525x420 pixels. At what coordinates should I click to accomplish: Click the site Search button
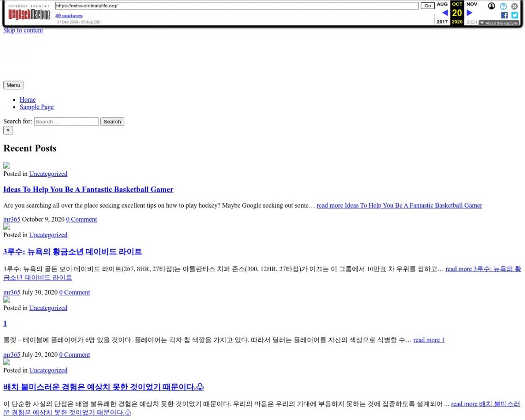112,122
